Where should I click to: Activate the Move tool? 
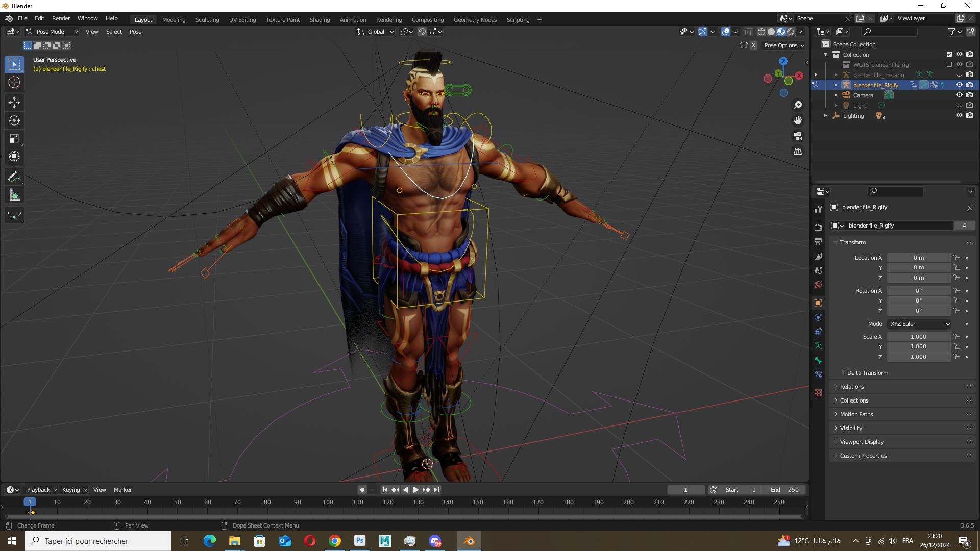14,103
